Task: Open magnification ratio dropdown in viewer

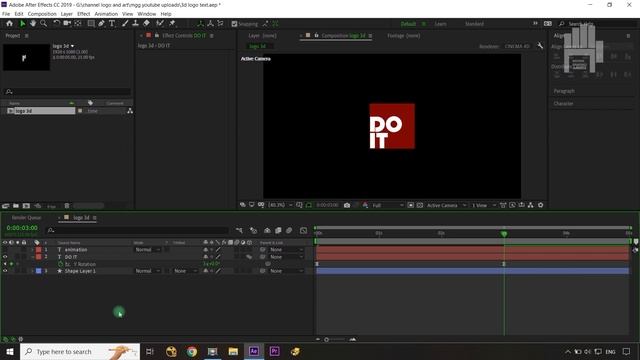Action: click(280, 205)
